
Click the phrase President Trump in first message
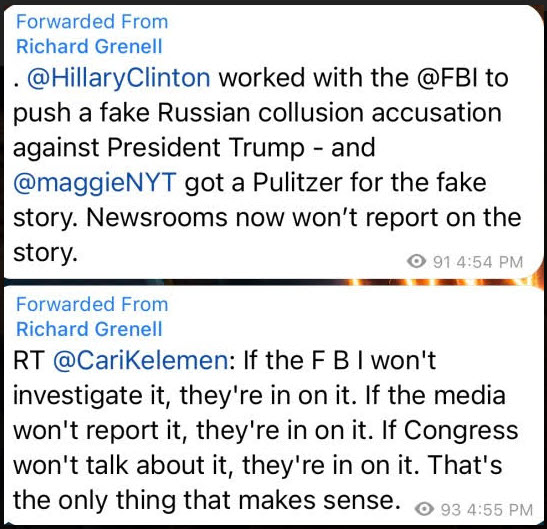[206, 148]
